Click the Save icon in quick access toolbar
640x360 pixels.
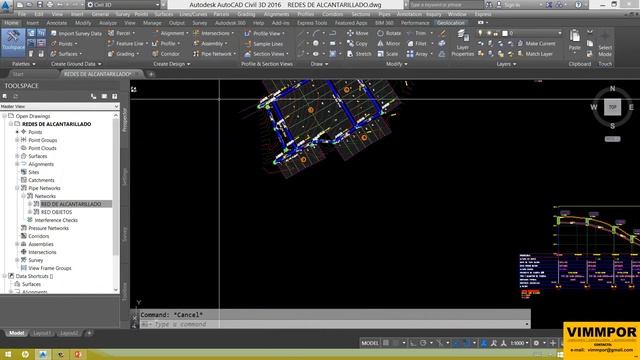[40, 4]
